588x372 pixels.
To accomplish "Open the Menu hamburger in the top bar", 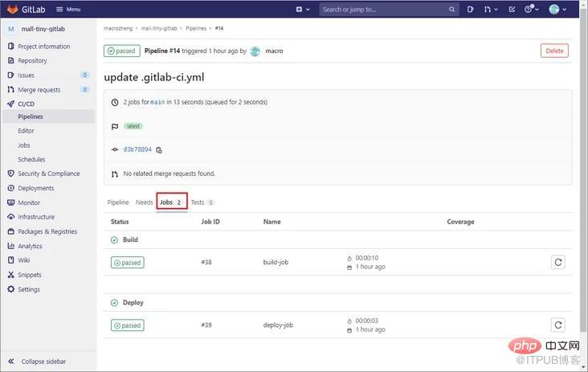I will [68, 10].
